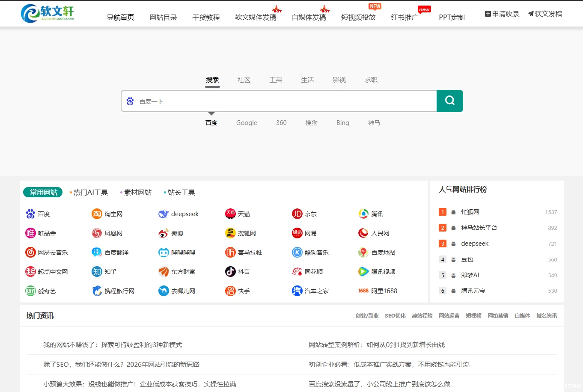Select 搜狗 as the search engine
Viewport: 583px width, 392px height.
coord(312,123)
